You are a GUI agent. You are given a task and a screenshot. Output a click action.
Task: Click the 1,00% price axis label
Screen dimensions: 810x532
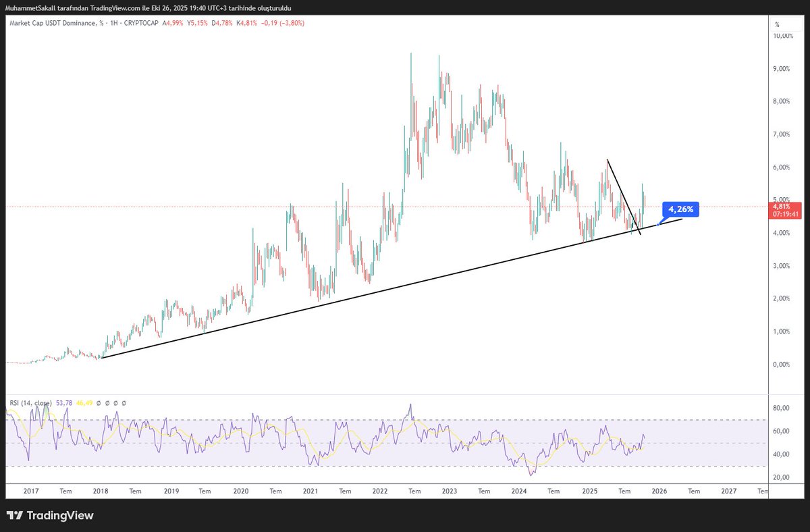click(x=782, y=332)
